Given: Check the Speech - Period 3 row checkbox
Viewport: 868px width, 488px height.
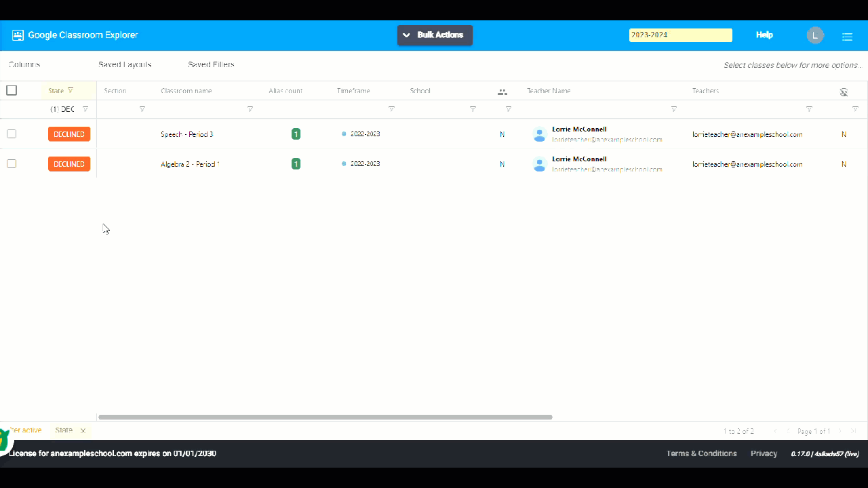Looking at the screenshot, I should pyautogui.click(x=12, y=134).
